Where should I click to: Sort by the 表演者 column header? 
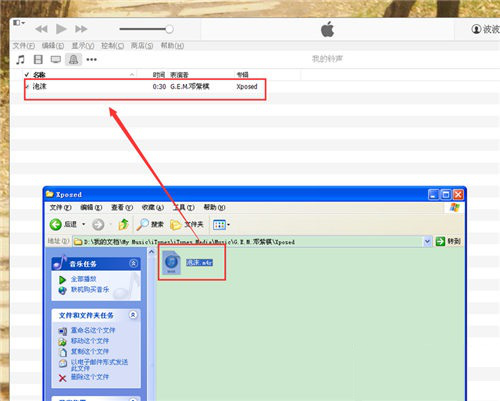pos(179,75)
